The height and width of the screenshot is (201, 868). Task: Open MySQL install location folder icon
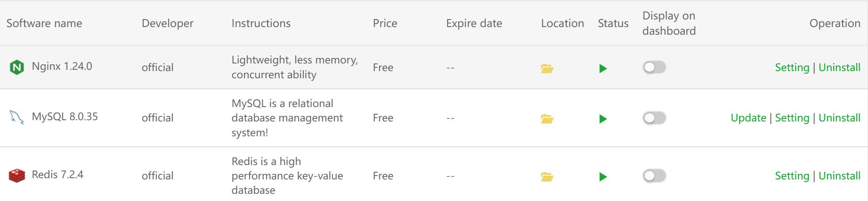[547, 118]
